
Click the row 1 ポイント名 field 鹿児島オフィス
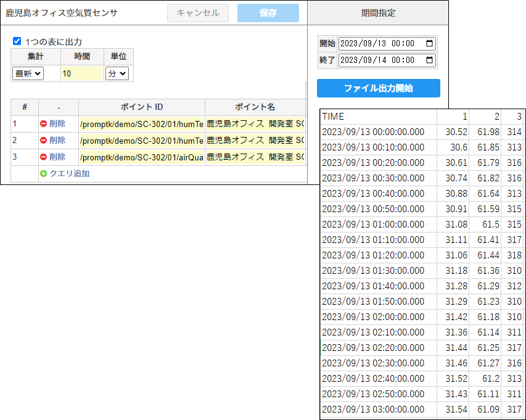[x=255, y=124]
